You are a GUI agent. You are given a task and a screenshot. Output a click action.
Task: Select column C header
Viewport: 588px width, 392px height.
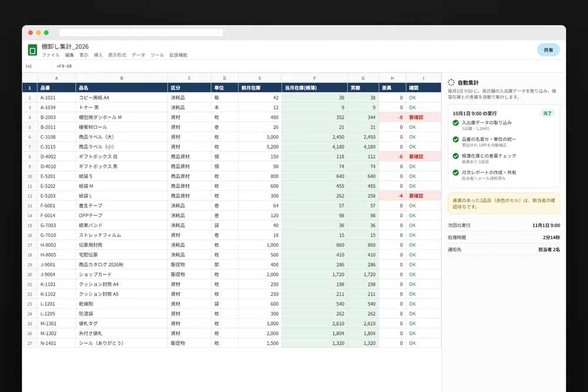pos(189,78)
